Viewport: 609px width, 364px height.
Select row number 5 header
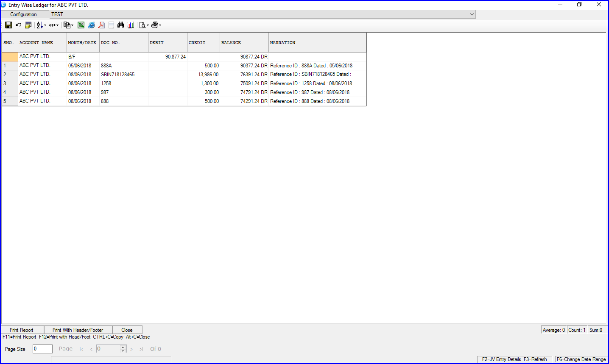coord(10,101)
